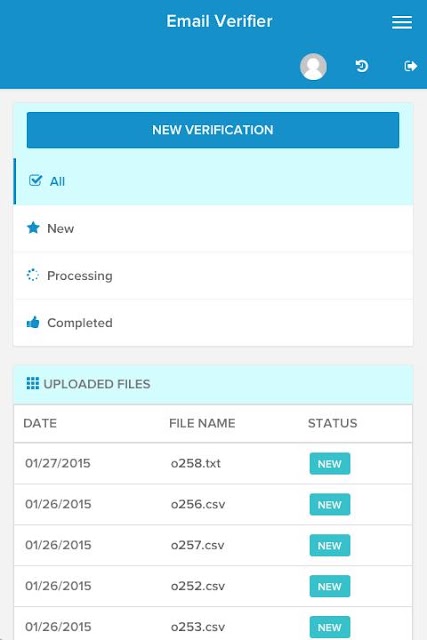
Task: Click the spinner icon beside Processing
Action: click(33, 275)
